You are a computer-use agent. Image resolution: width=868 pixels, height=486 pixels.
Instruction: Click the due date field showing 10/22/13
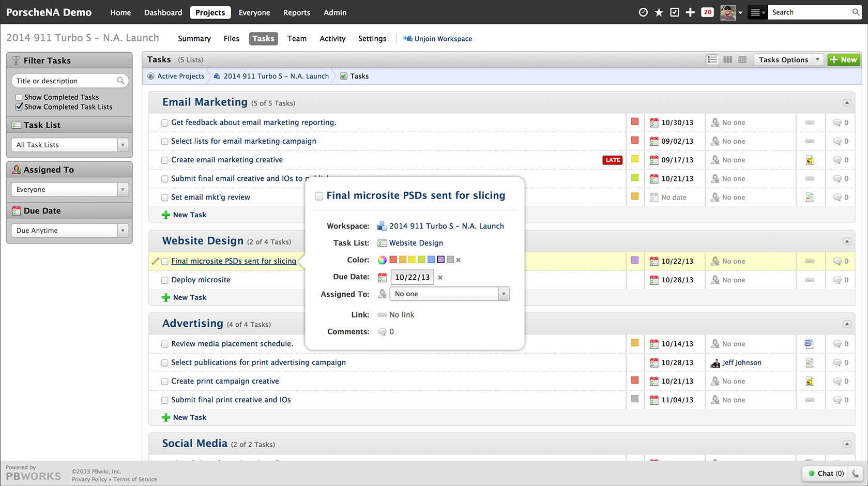pos(412,277)
